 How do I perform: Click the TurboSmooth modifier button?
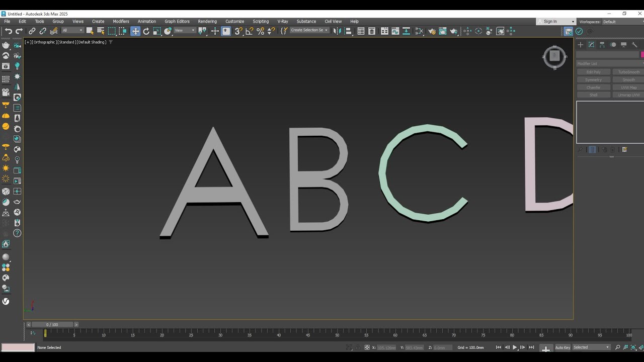tap(628, 72)
